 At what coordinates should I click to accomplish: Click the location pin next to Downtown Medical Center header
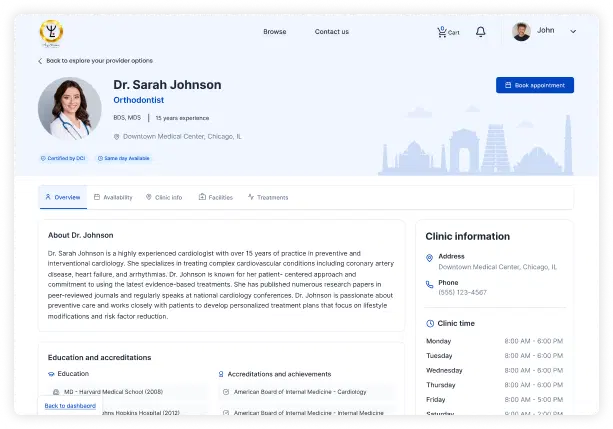pos(116,137)
